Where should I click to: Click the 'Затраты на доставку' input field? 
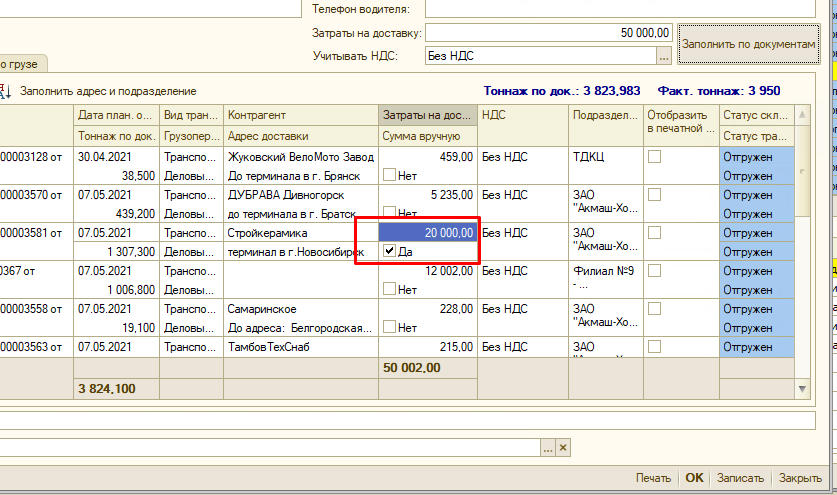[x=548, y=33]
